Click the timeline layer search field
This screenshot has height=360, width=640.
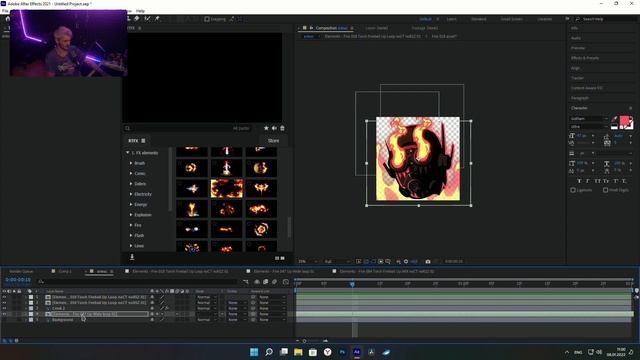tap(138, 282)
